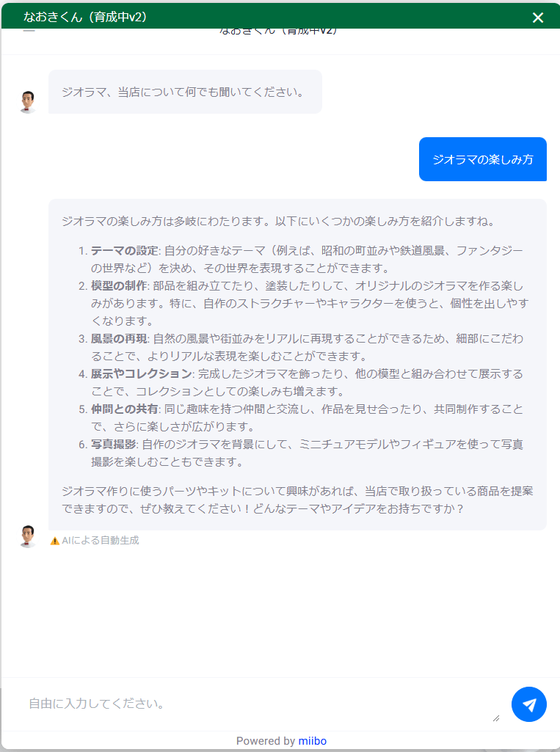
Task: Open the miibo link in the footer
Action: [x=312, y=741]
